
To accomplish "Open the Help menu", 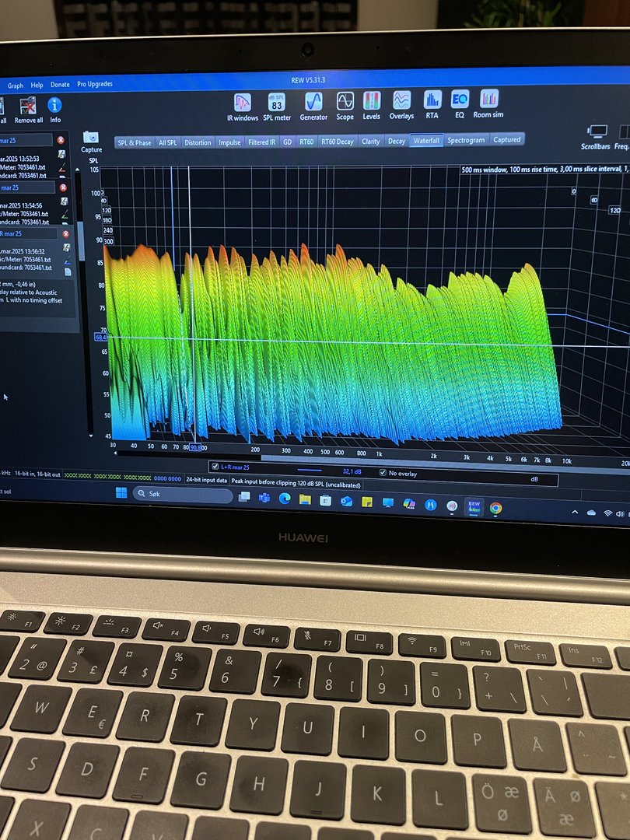I will tap(37, 86).
